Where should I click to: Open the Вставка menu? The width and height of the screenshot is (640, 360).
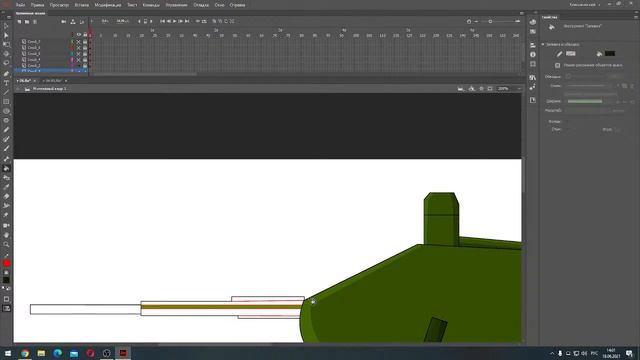[82, 5]
